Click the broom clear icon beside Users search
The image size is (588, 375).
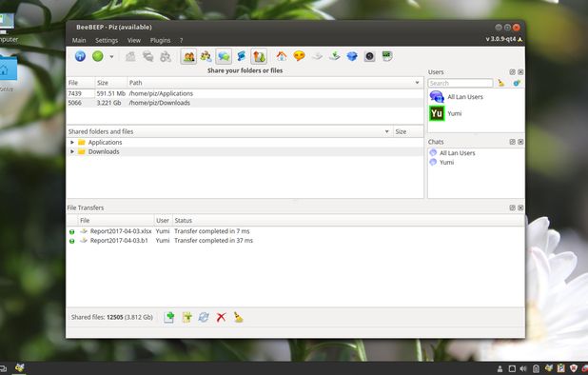click(501, 83)
